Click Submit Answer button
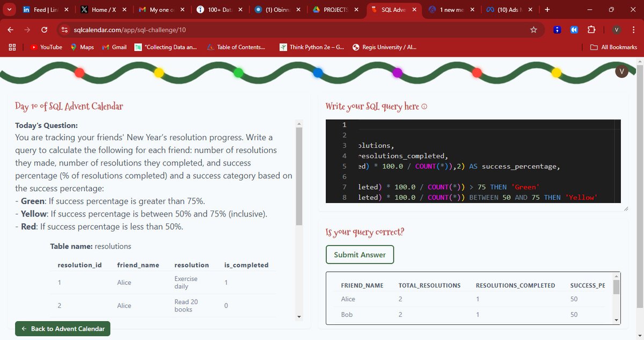Viewport: 644px width, 340px height. pos(360,255)
